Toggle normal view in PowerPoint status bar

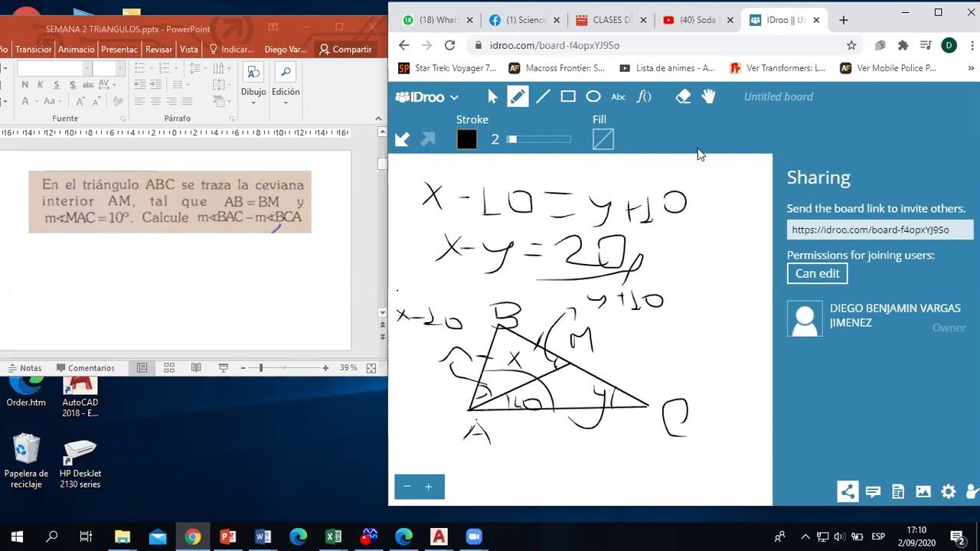click(142, 368)
